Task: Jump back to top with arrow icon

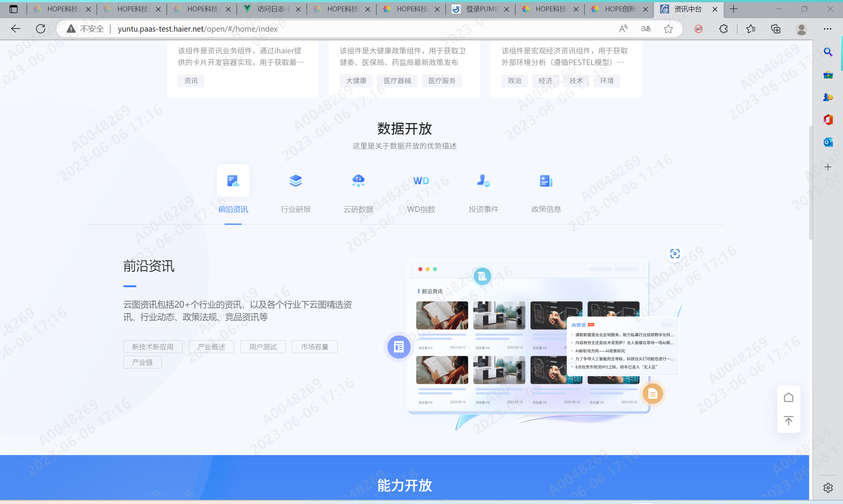Action: [x=788, y=420]
